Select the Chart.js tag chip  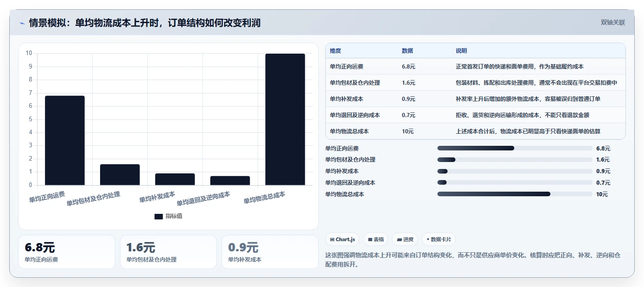[x=342, y=239]
